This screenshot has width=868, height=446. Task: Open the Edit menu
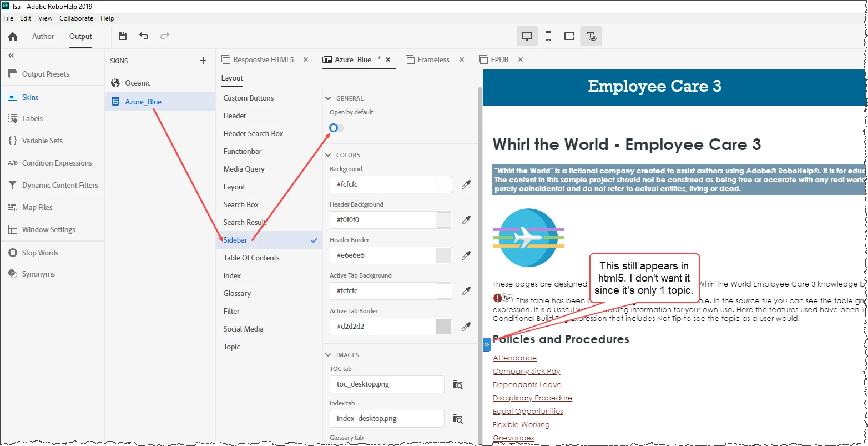point(26,18)
